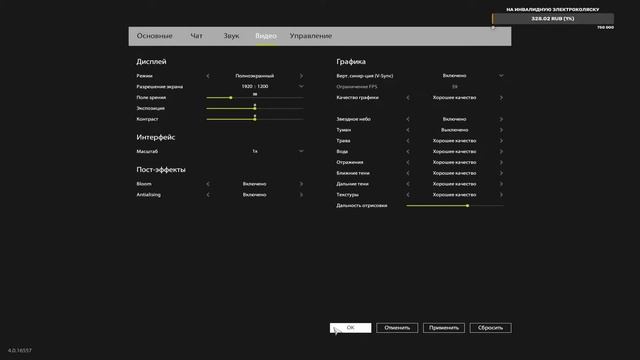Image resolution: width=640 pixels, height=360 pixels.
Task: Raise Текстуры quality with right arrow
Action: 501,195
